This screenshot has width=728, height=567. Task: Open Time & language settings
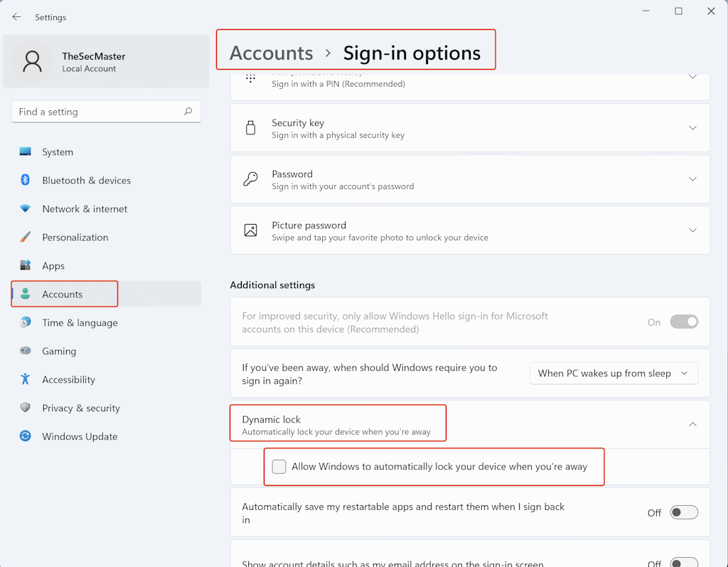coord(107,322)
